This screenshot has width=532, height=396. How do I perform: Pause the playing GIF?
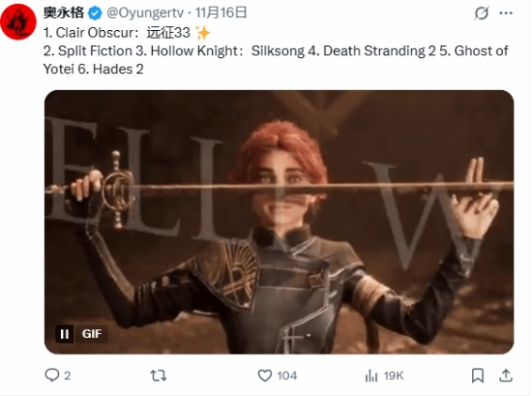pos(65,334)
